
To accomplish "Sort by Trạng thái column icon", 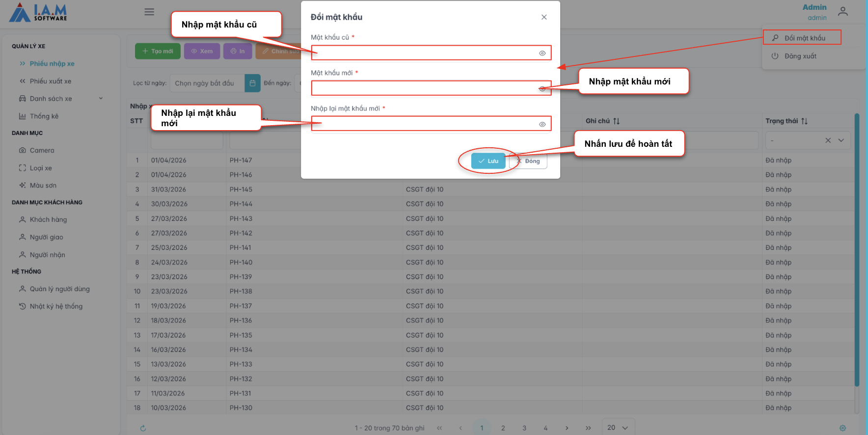I will (804, 121).
